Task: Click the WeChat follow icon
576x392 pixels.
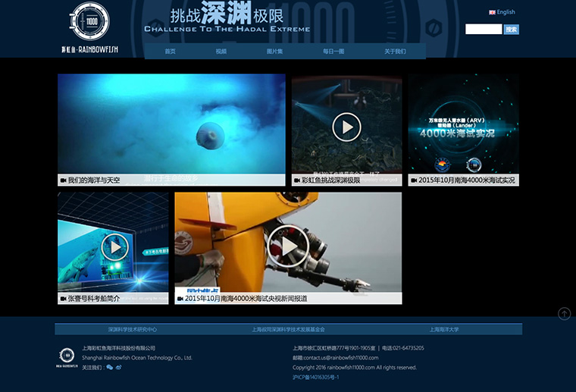Action: 109,368
